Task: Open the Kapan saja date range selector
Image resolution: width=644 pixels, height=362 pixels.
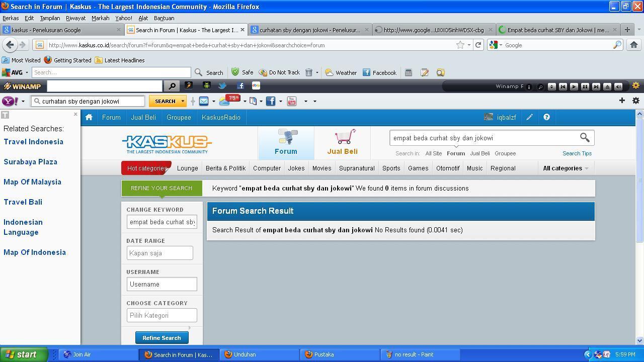Action: pos(160,253)
